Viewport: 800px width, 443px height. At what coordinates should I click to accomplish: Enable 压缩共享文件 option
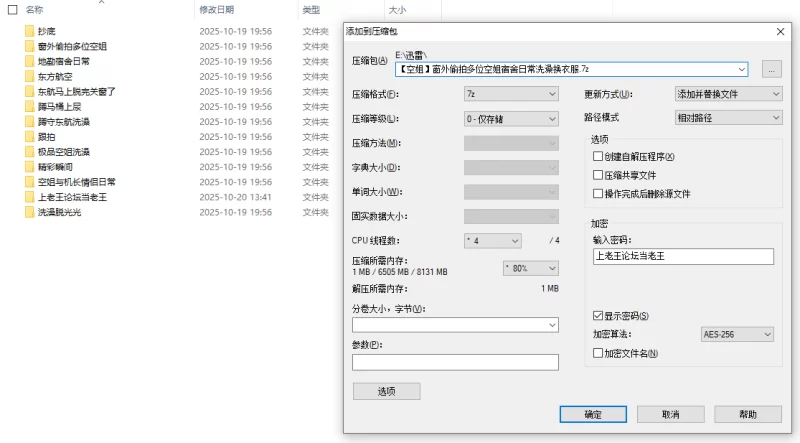click(598, 175)
